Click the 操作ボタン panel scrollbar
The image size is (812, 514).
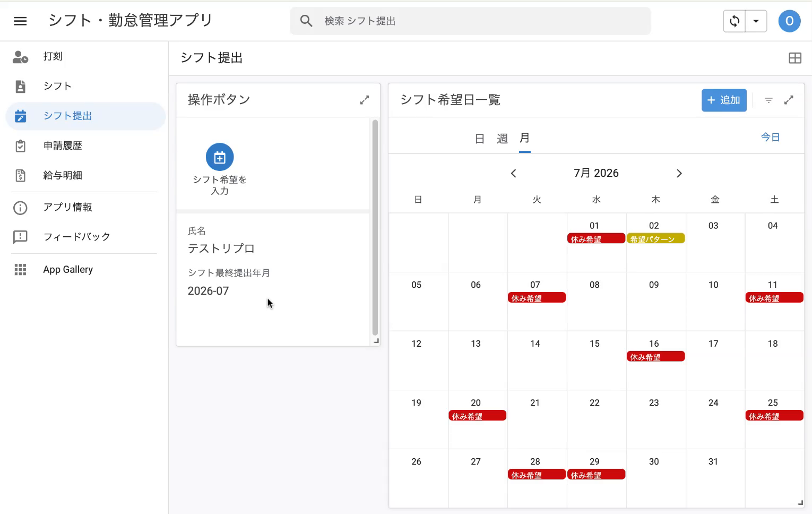[x=375, y=227]
